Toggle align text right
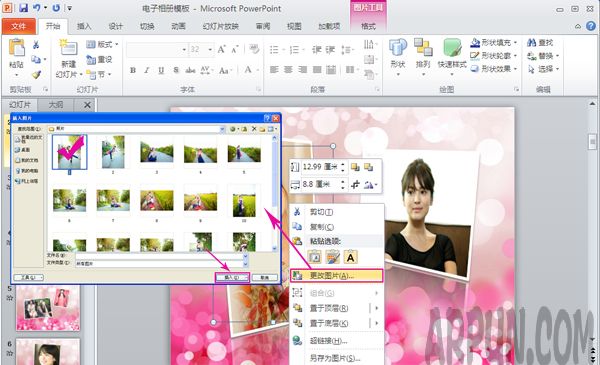This screenshot has width=600, height=365. tap(302, 70)
